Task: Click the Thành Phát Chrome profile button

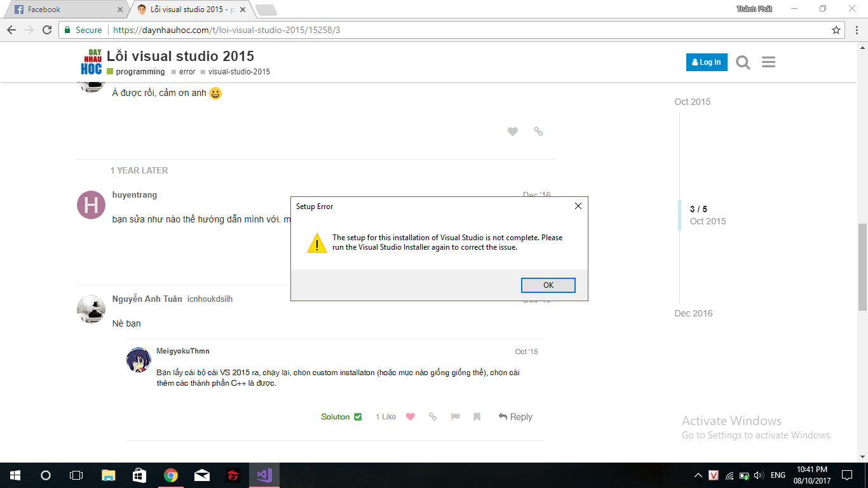Action: [754, 9]
